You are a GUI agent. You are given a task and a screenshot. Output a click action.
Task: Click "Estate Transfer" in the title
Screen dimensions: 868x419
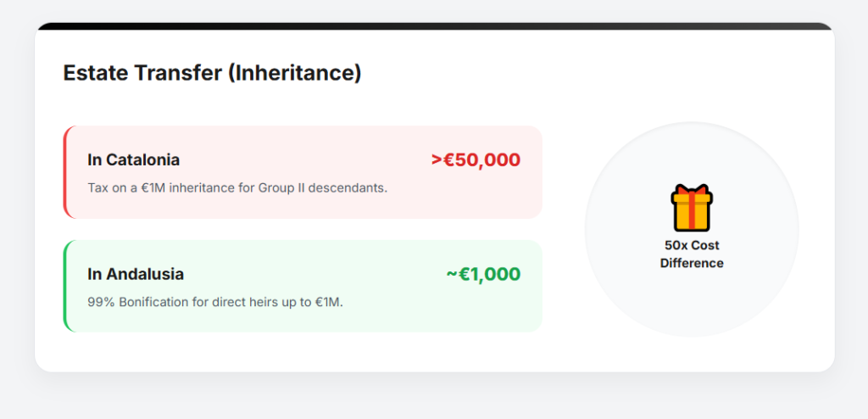click(142, 73)
